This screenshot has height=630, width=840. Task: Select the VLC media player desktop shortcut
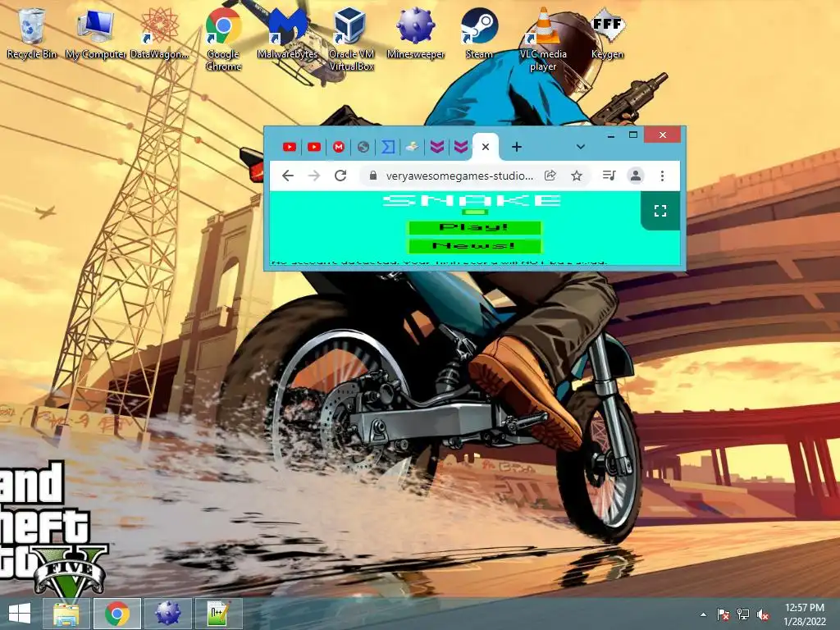pyautogui.click(x=543, y=39)
